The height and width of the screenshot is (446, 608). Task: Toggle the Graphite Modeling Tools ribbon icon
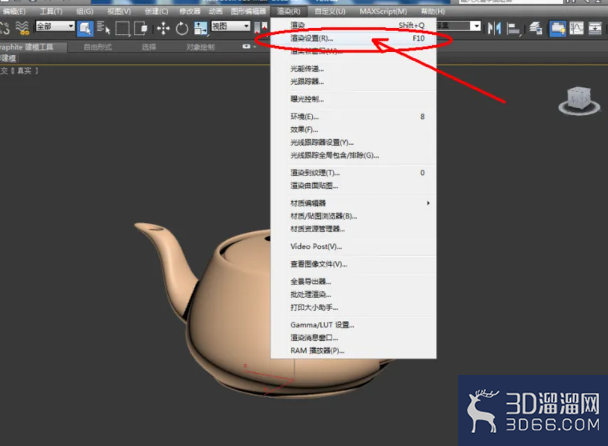(x=558, y=28)
